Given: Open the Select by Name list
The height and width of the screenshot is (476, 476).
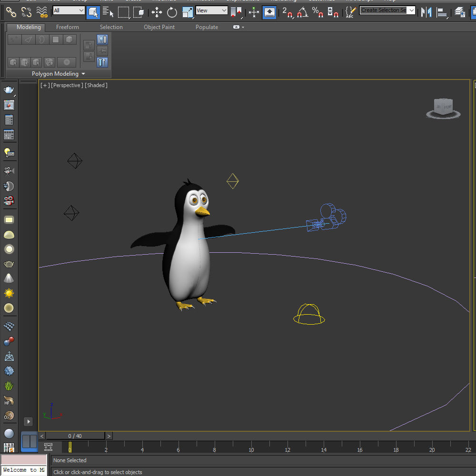Looking at the screenshot, I should [108, 12].
